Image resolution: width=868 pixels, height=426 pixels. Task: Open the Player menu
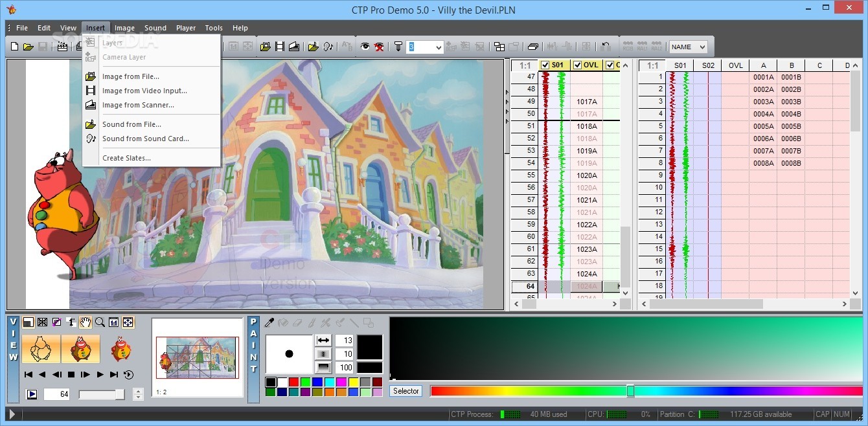tap(186, 28)
